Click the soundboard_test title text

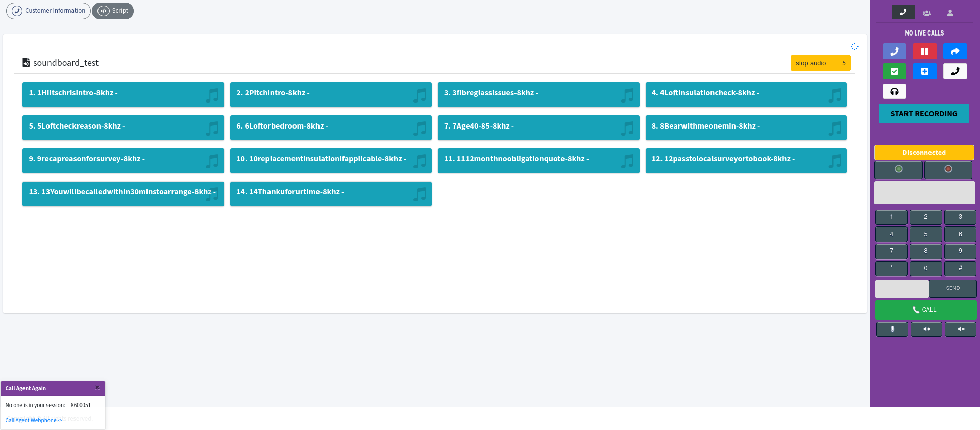point(66,63)
